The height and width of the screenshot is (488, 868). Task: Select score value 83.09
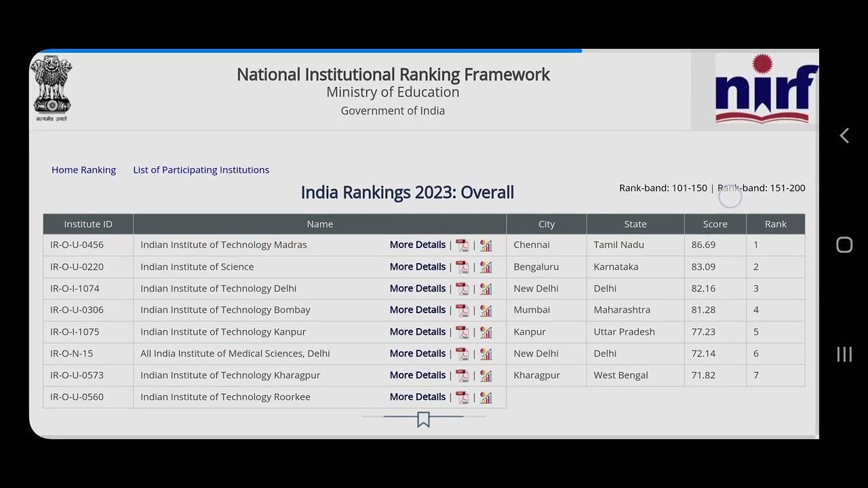pos(703,266)
